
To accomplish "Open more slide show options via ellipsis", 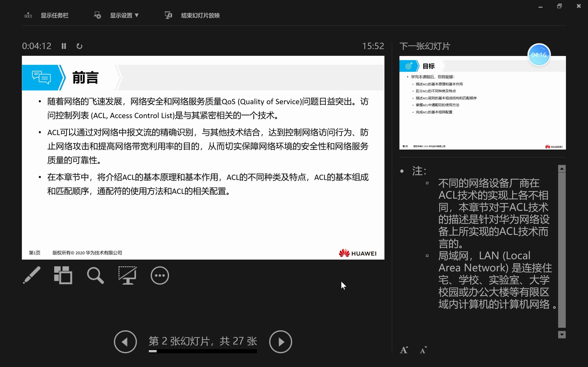I will point(160,275).
